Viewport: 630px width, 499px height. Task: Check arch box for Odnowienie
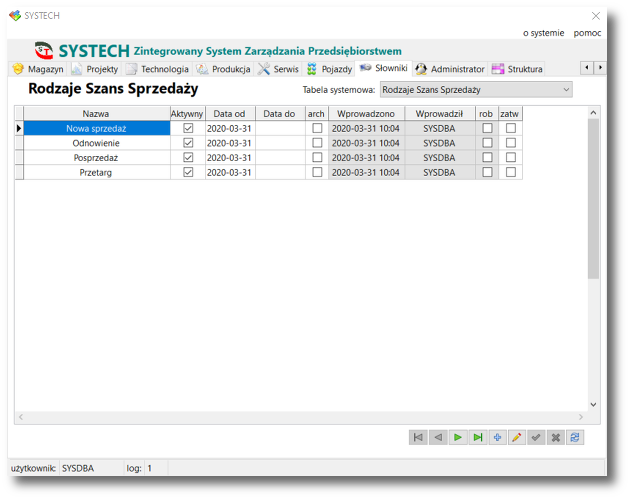[317, 143]
